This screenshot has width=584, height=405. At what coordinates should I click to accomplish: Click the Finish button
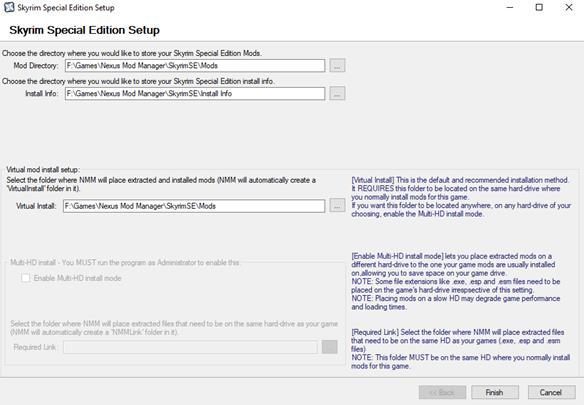point(495,392)
